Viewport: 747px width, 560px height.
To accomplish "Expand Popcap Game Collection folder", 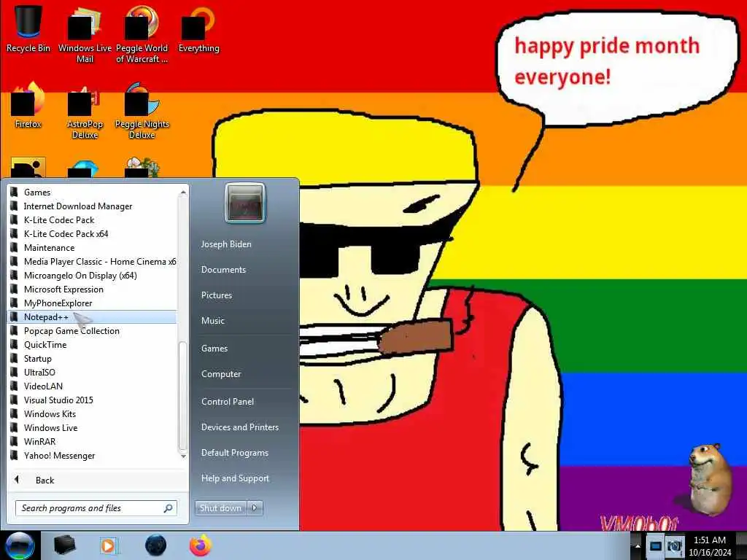I will coord(91,331).
